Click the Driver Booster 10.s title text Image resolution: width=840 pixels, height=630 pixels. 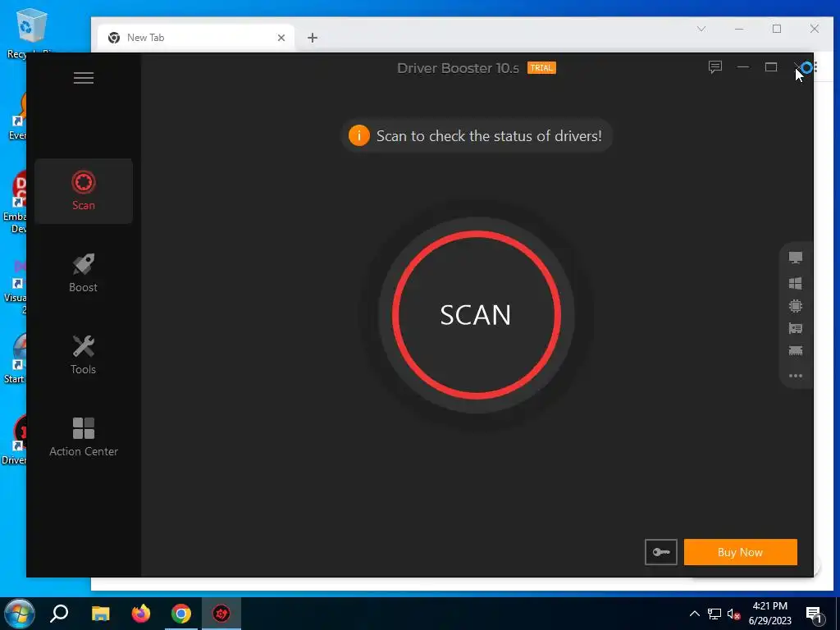tap(458, 68)
